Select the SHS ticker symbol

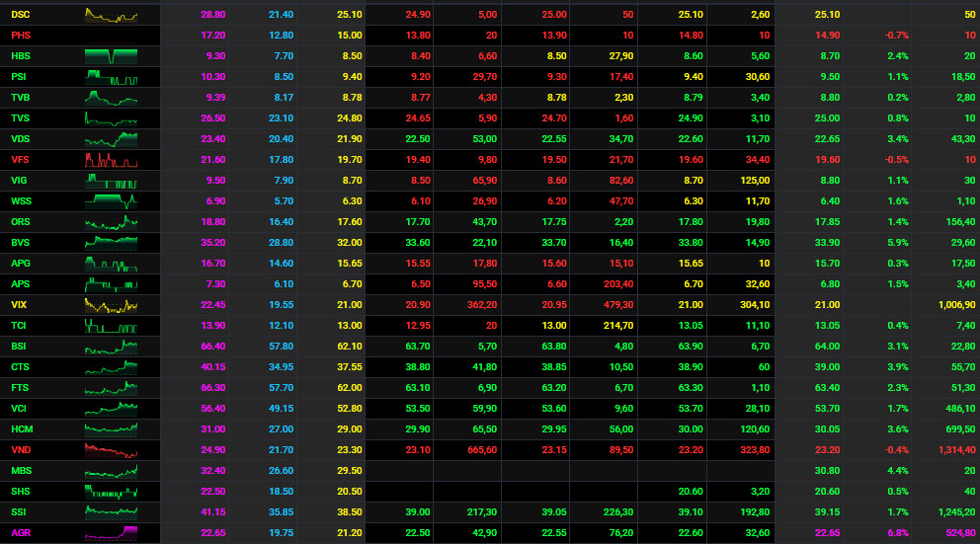coord(21,492)
